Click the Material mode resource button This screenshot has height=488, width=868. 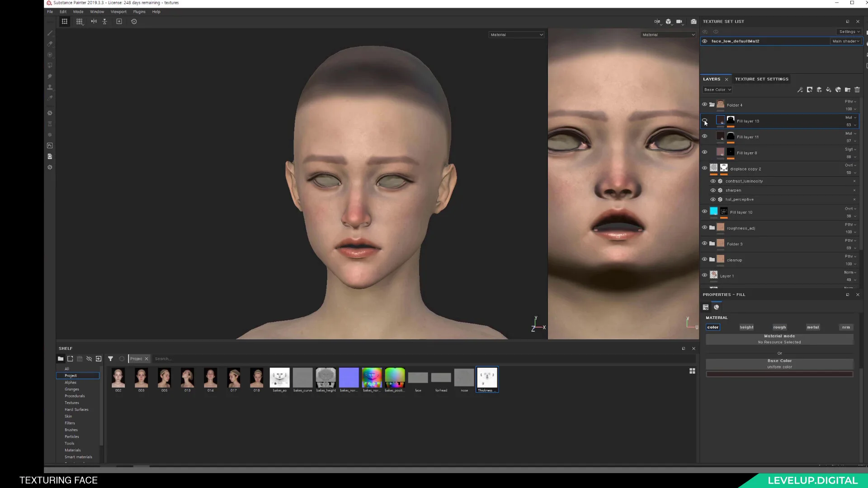pos(779,339)
